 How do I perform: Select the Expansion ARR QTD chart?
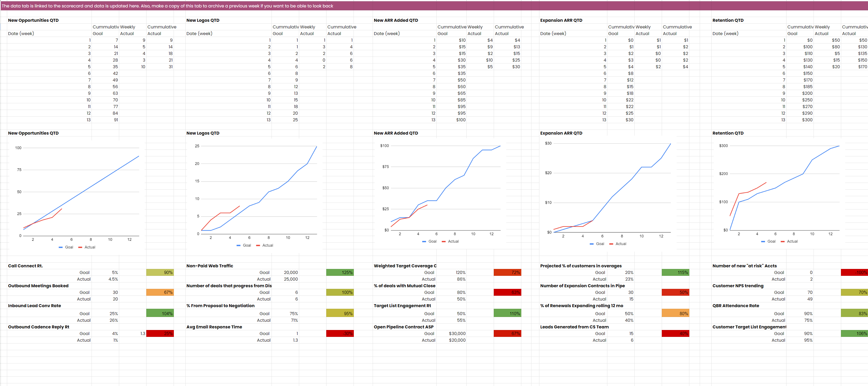[608, 193]
